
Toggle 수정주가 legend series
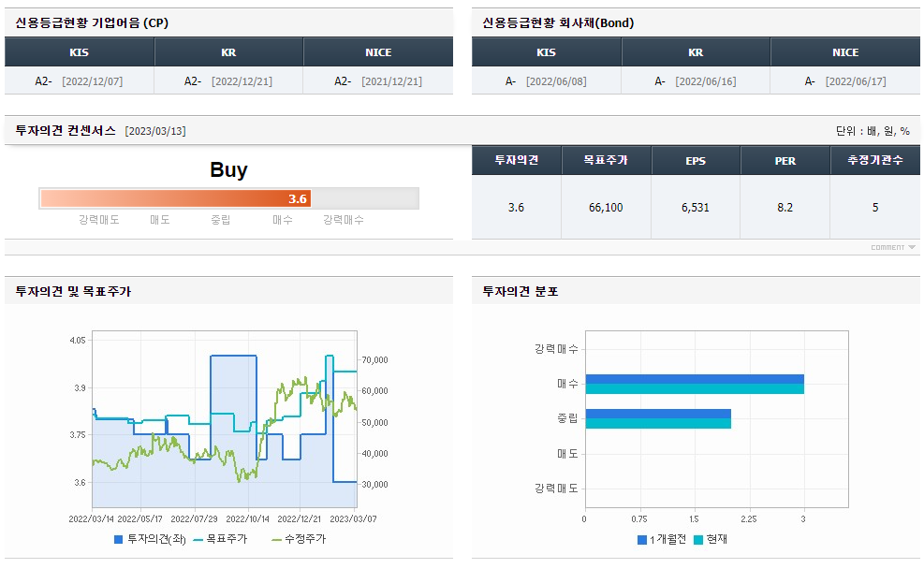pos(299,539)
